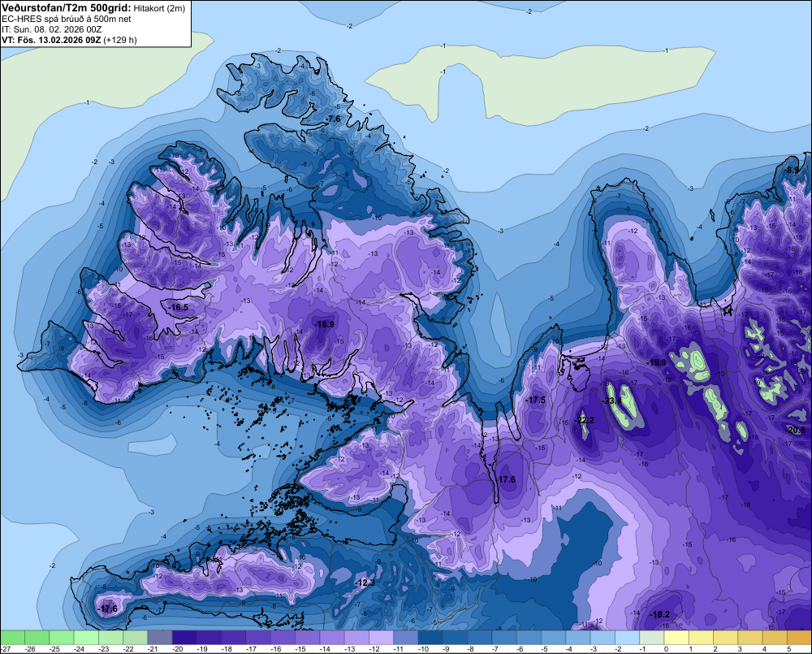
Task: Select the legend number 4
Action: coord(764,649)
